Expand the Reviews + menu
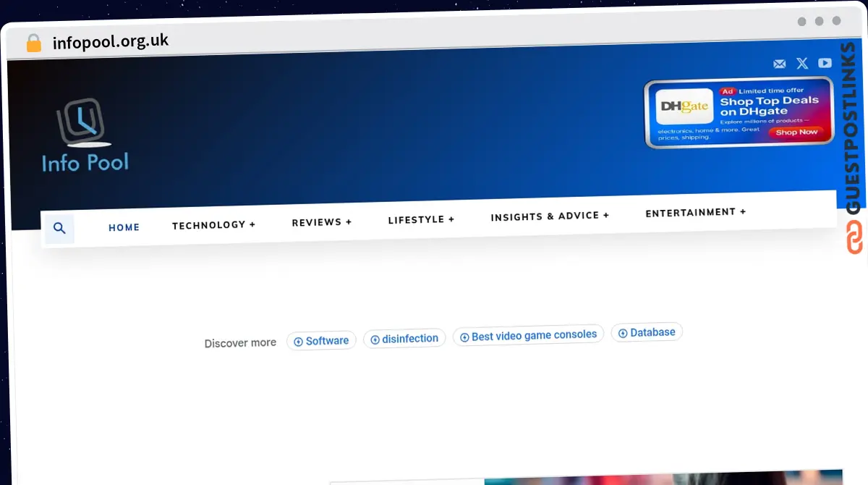 coord(321,222)
